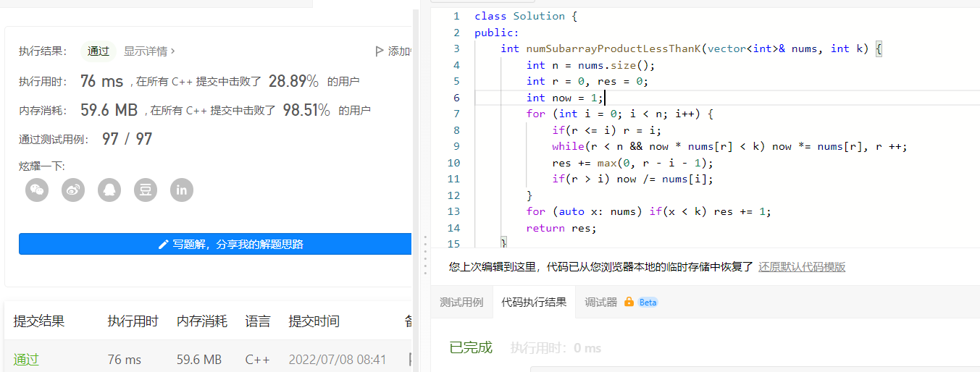Click 还原默认代码模版 link
The height and width of the screenshot is (372, 980).
tap(802, 266)
